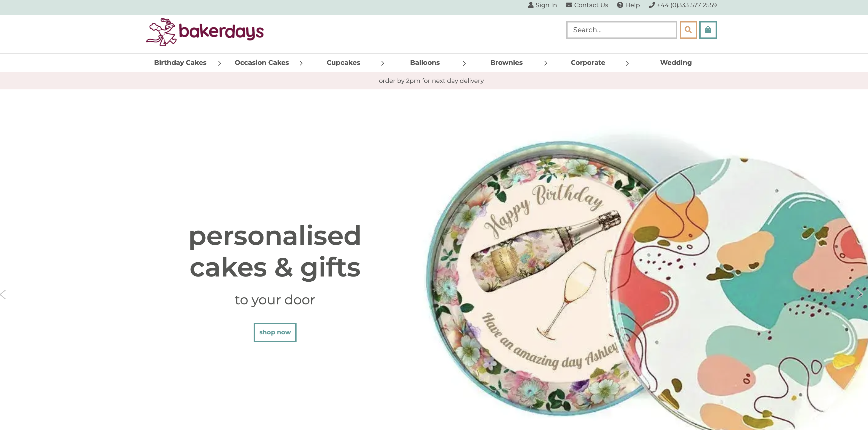
Task: Expand the Occasion Cakes submenu chevron
Action: (x=301, y=63)
